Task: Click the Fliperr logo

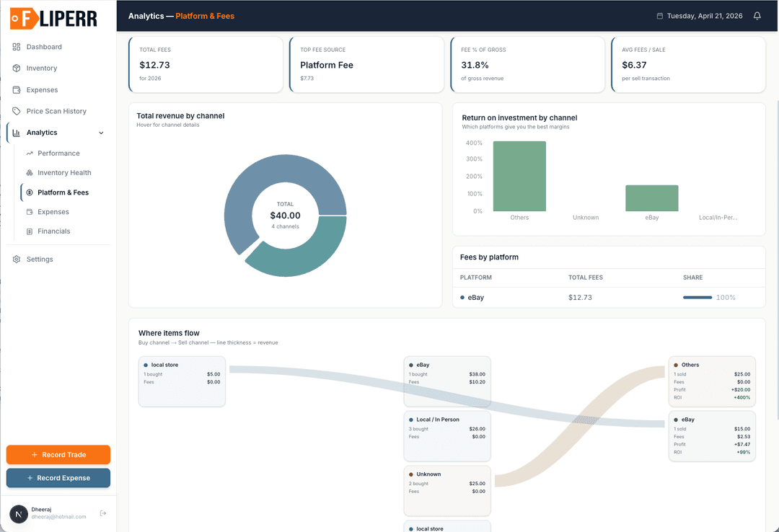Action: (53, 19)
